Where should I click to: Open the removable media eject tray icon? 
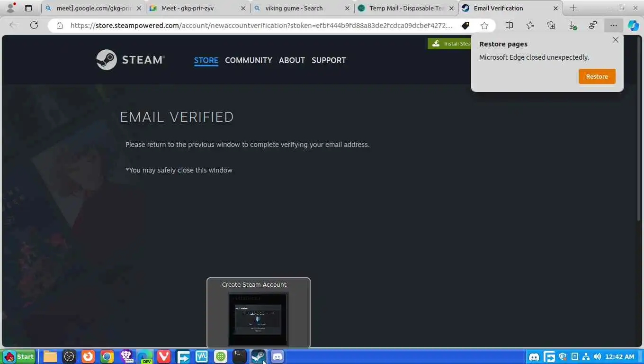pos(574,357)
